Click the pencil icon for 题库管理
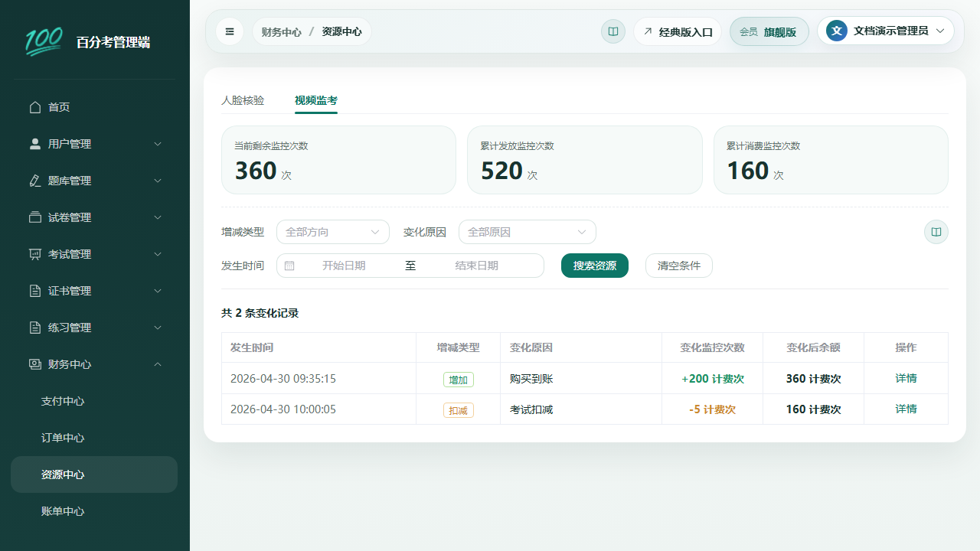 34,181
